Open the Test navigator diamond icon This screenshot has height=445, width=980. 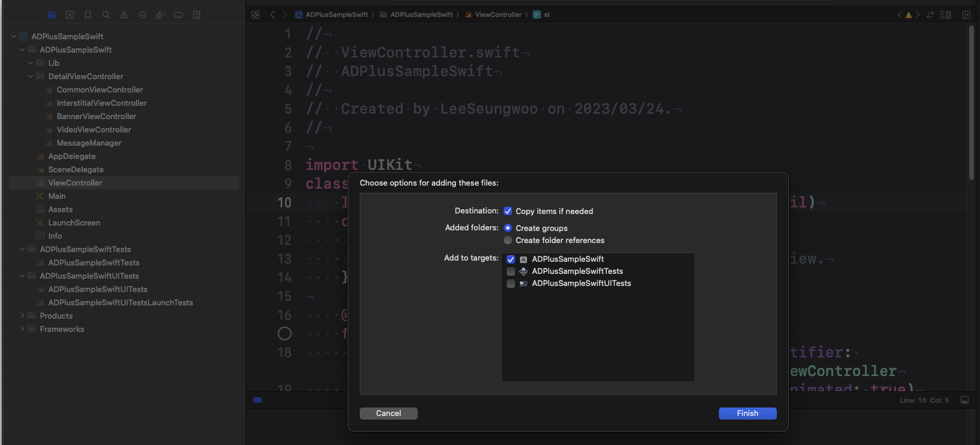click(x=143, y=15)
